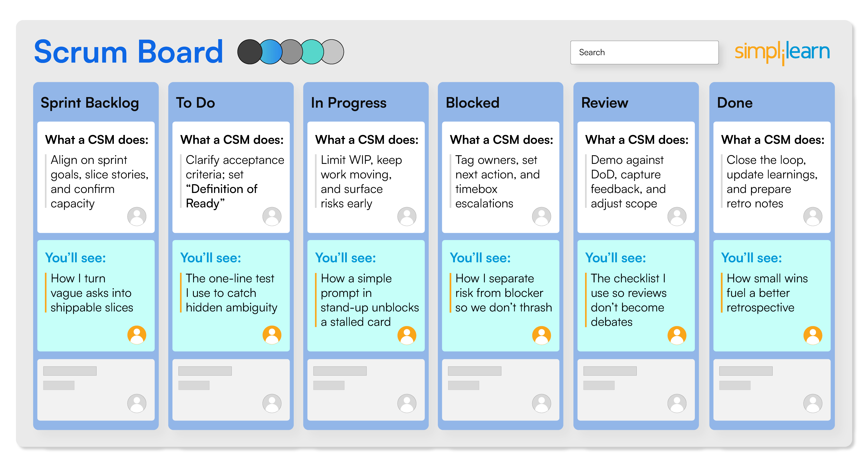
Task: Open the "Demo against DoD" Review card
Action: tap(636, 177)
